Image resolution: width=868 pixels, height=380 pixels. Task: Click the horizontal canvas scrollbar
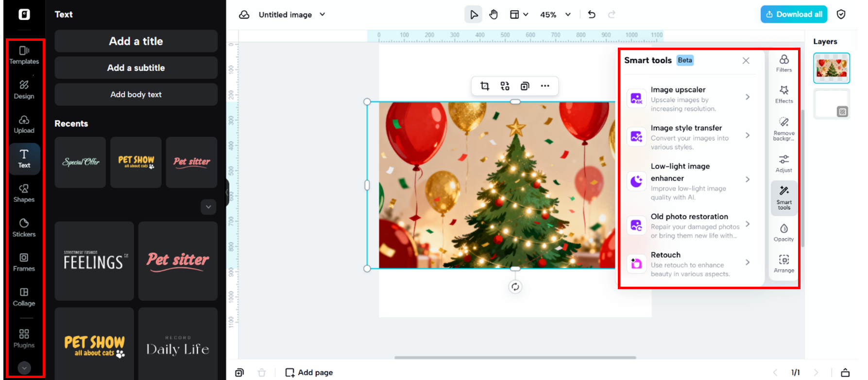(515, 358)
